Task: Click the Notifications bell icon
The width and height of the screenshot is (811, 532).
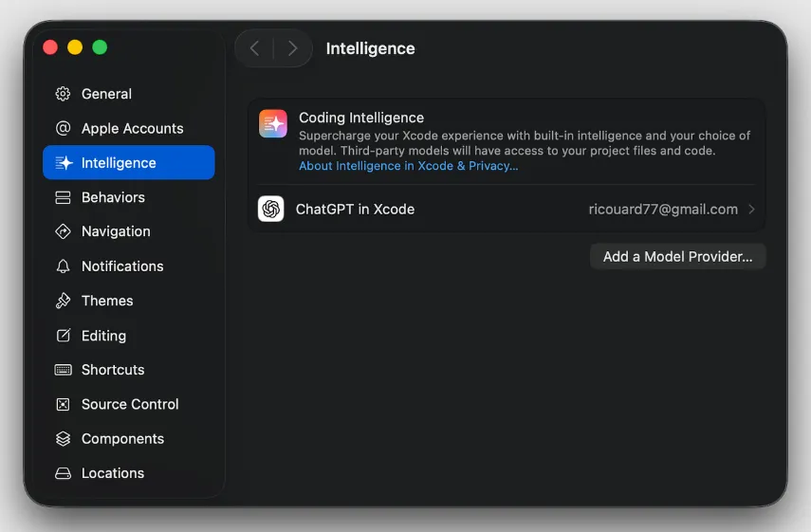Action: click(64, 266)
